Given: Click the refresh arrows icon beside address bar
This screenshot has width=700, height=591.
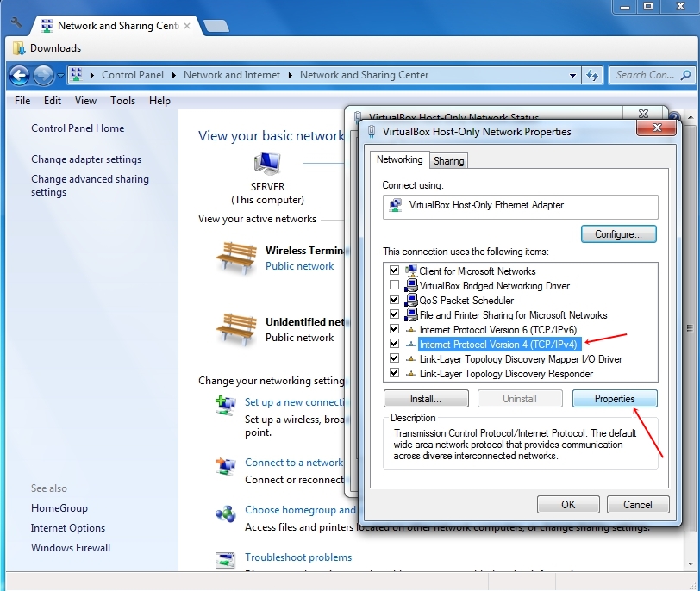Looking at the screenshot, I should tap(592, 75).
